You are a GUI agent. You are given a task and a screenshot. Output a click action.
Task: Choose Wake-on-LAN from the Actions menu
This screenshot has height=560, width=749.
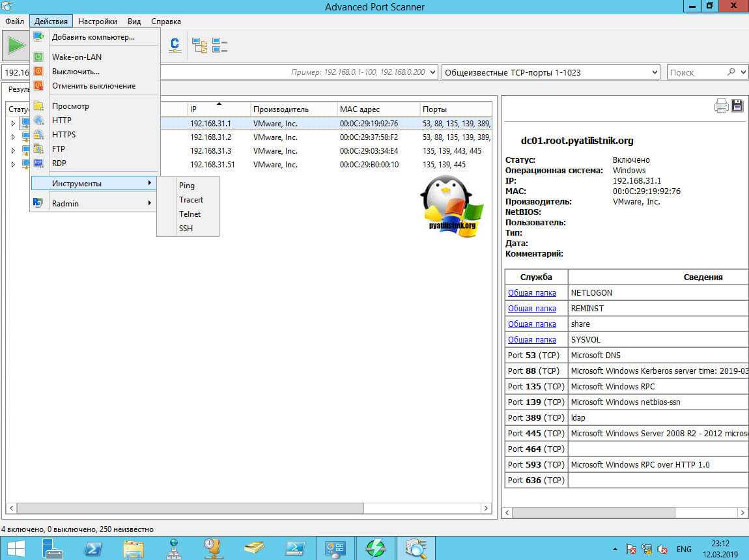77,57
